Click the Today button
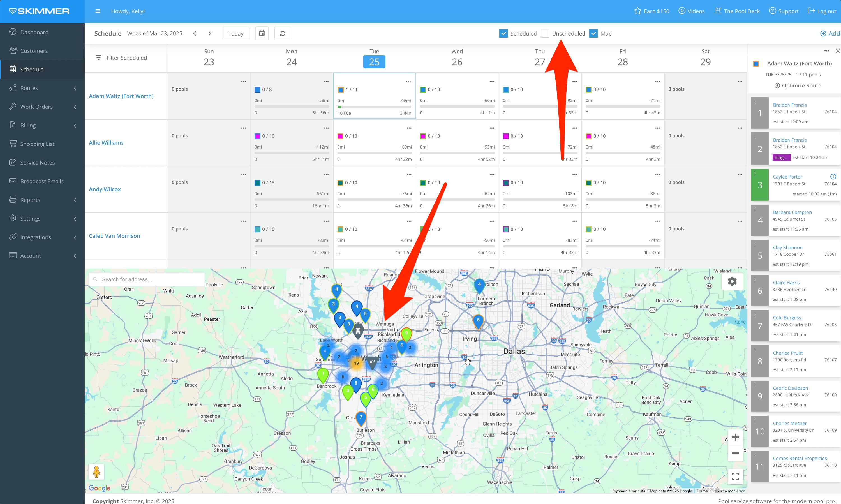The width and height of the screenshot is (841, 504). click(x=236, y=33)
